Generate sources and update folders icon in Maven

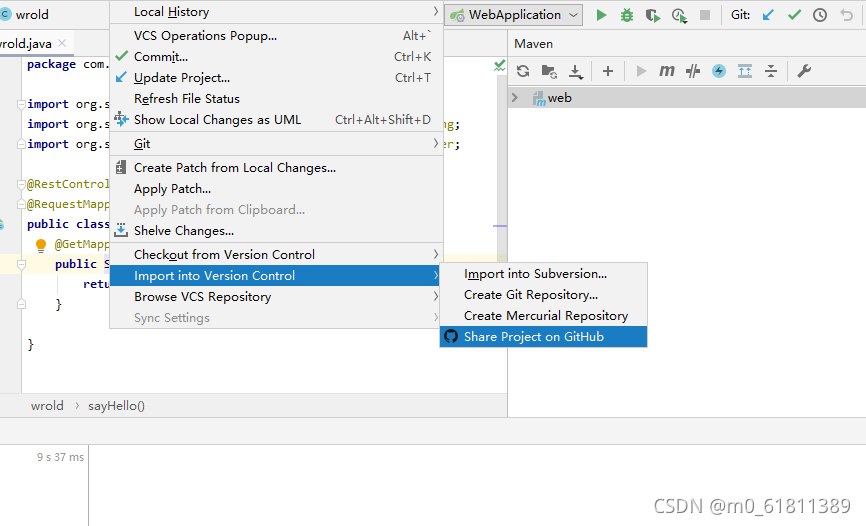tap(549, 71)
